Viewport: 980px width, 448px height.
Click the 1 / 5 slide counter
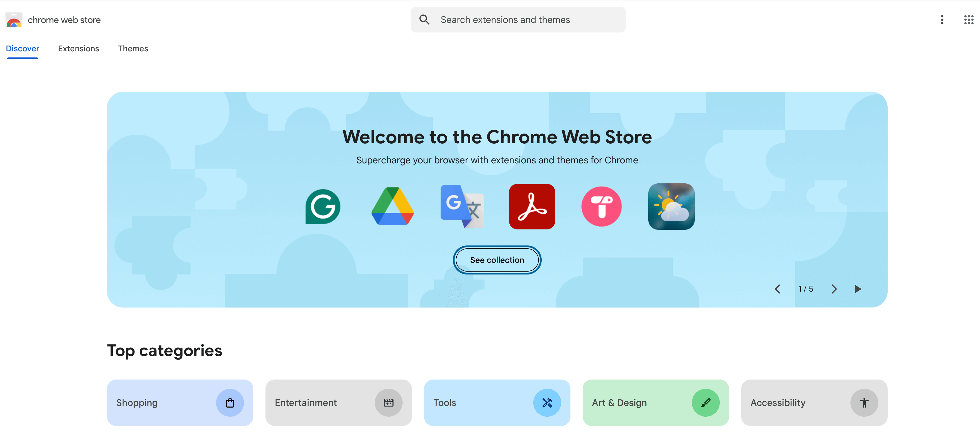[x=806, y=289]
